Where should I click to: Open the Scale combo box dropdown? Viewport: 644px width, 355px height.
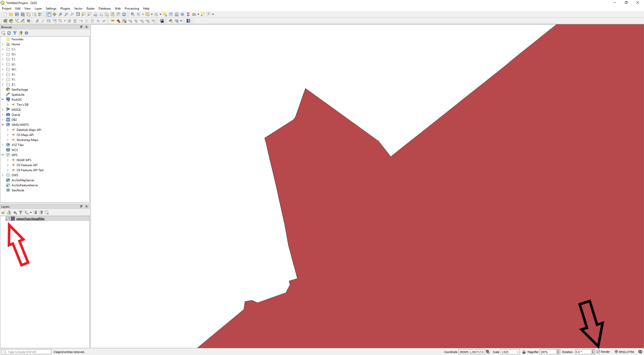517,352
